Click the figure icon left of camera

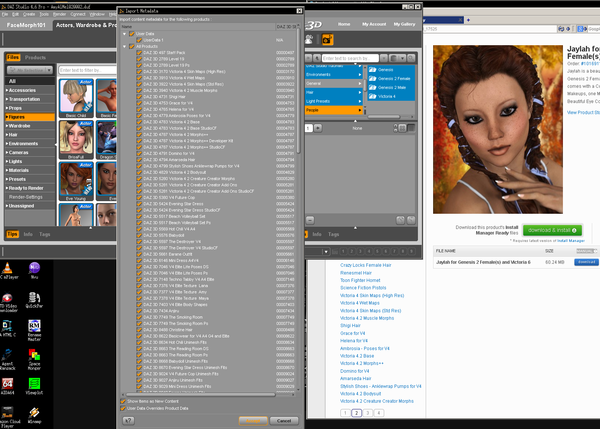[x=309, y=39]
